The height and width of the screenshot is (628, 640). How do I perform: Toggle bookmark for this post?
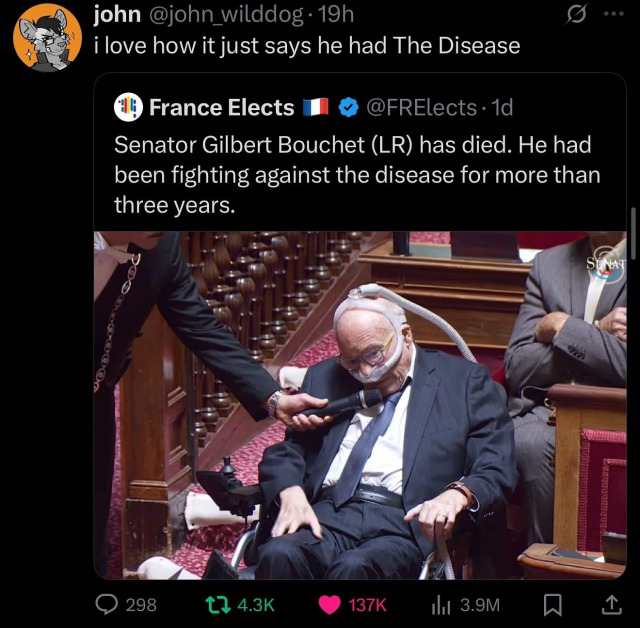[551, 603]
